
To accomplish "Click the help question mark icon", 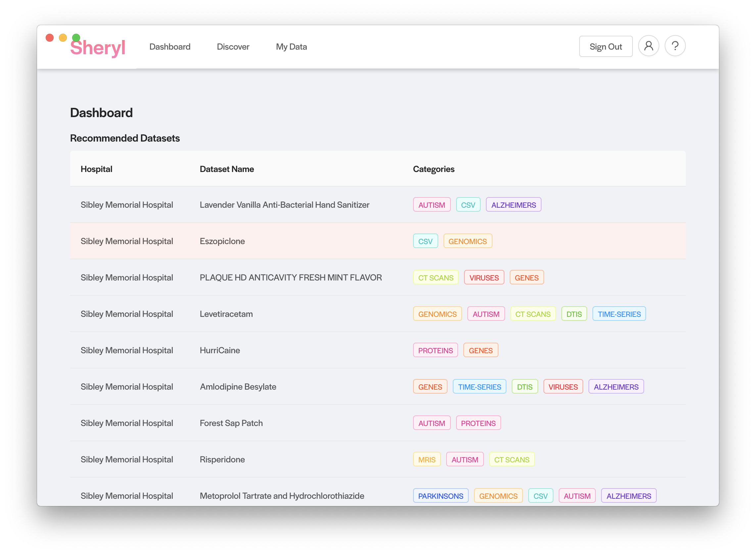I will click(x=675, y=46).
